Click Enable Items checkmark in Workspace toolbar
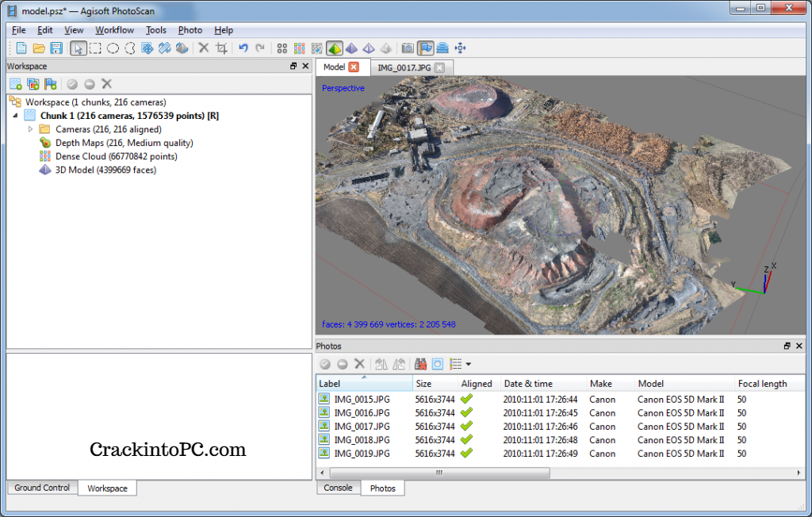This screenshot has height=517, width=812. 72,84
